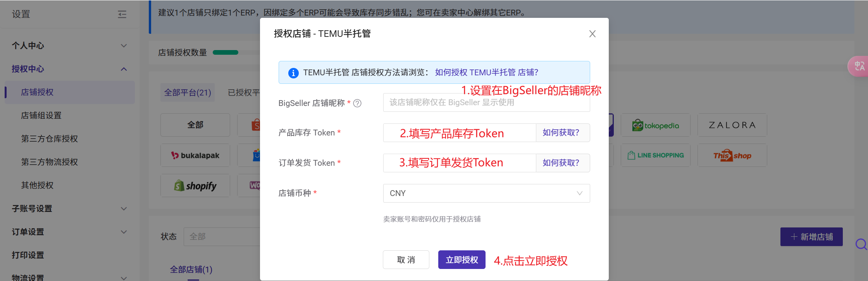Select the Tokopedia platform card

(x=655, y=125)
